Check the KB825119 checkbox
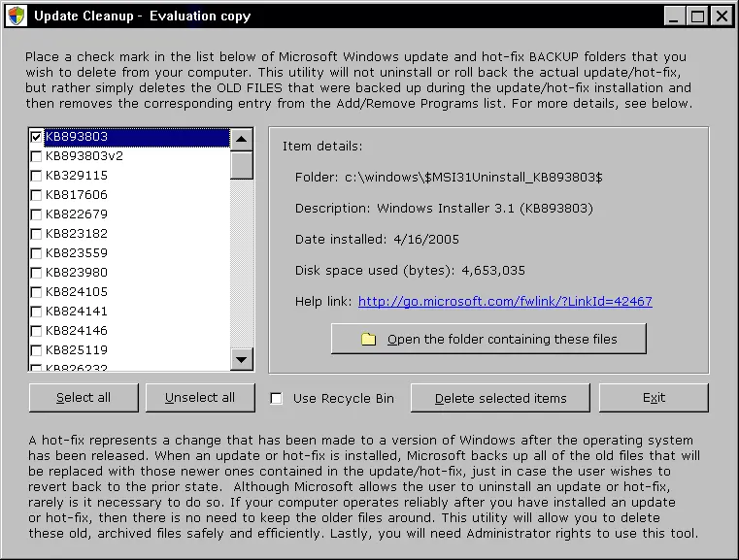 [x=36, y=350]
